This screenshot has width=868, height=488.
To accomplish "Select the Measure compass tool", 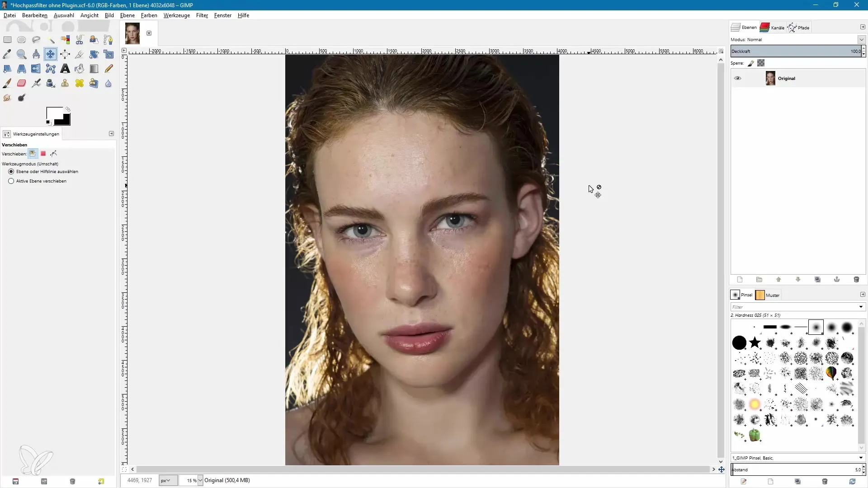I will [x=36, y=54].
